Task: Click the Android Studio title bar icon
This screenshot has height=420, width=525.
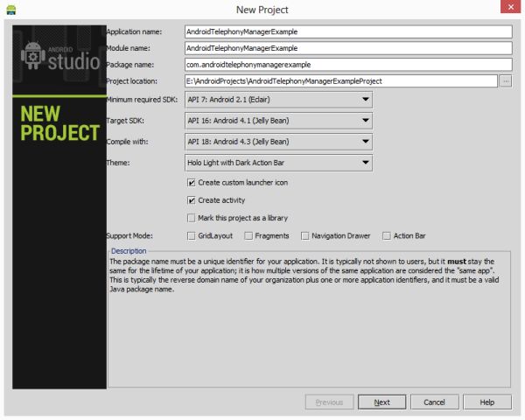Action: click(x=11, y=10)
